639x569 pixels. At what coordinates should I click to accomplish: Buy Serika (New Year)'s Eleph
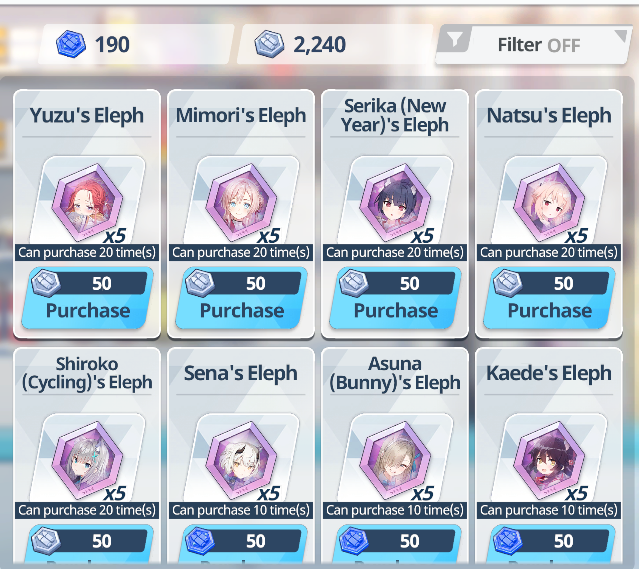pyautogui.click(x=395, y=298)
